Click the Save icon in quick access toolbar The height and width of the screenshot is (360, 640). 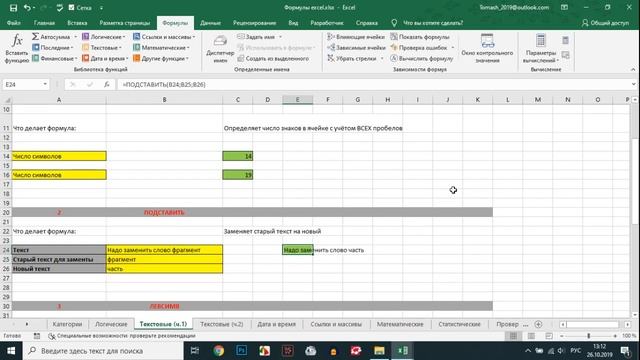tap(13, 8)
